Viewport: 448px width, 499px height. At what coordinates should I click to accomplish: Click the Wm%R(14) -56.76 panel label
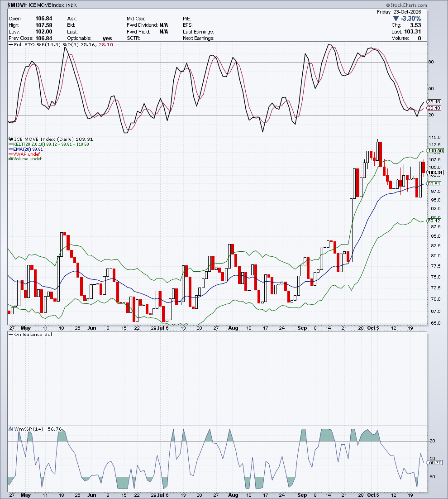pos(35,429)
